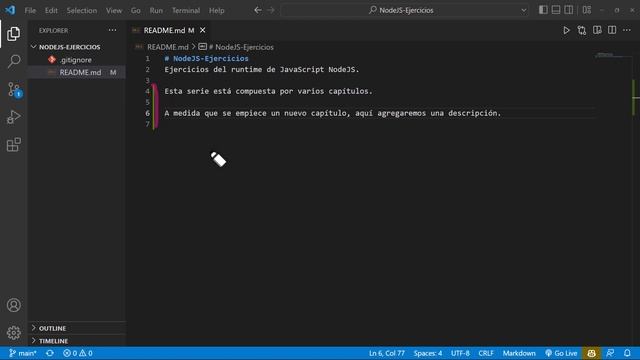Click the line starting 'Esta serie está compuesta'

[x=268, y=91]
